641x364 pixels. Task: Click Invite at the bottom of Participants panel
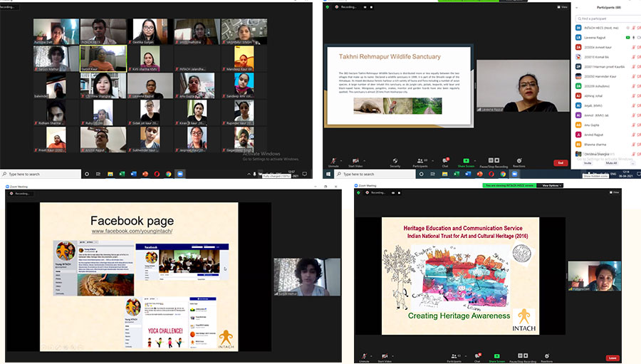point(588,163)
